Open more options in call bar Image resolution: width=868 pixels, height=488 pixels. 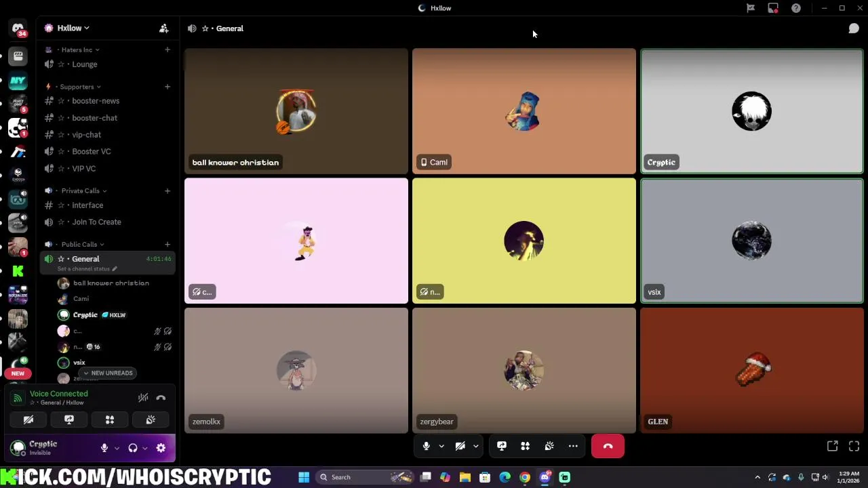click(x=573, y=446)
